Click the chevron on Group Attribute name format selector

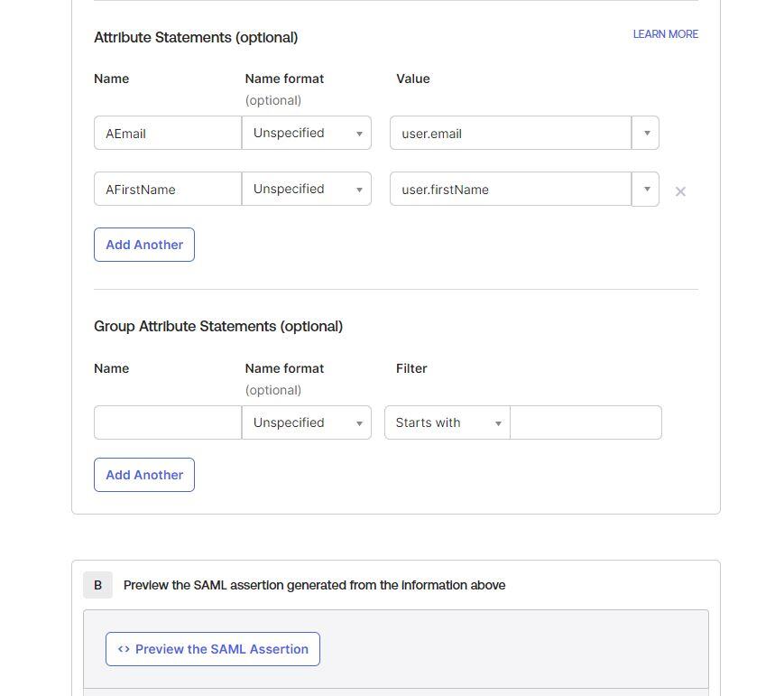tap(358, 422)
